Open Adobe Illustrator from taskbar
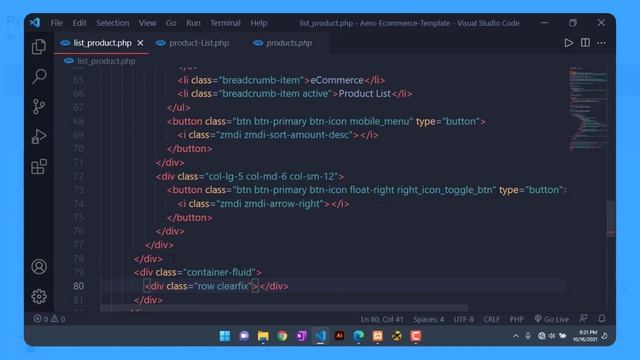Image resolution: width=640 pixels, height=360 pixels. pos(339,336)
